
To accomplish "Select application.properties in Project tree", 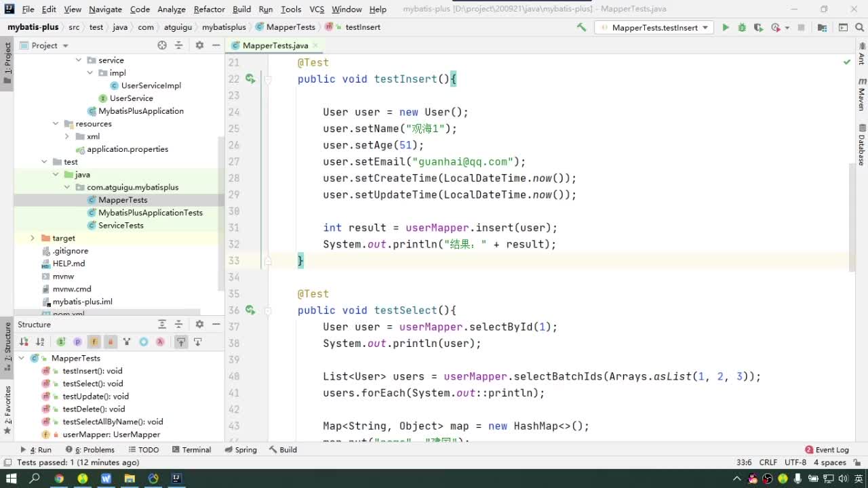I will point(127,149).
